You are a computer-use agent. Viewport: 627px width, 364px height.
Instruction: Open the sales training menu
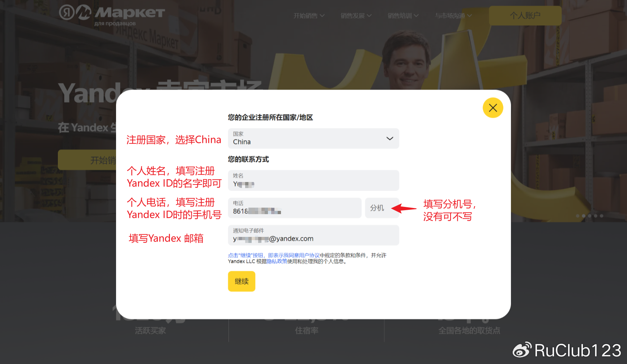click(403, 16)
